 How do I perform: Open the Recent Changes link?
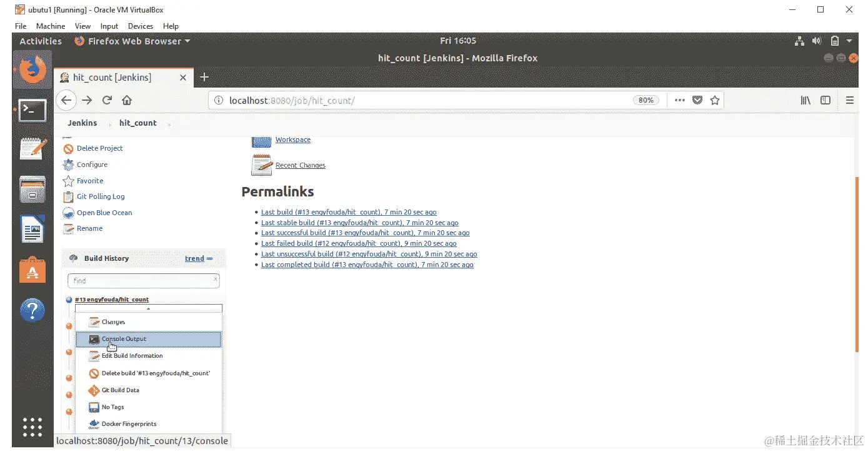click(x=301, y=165)
